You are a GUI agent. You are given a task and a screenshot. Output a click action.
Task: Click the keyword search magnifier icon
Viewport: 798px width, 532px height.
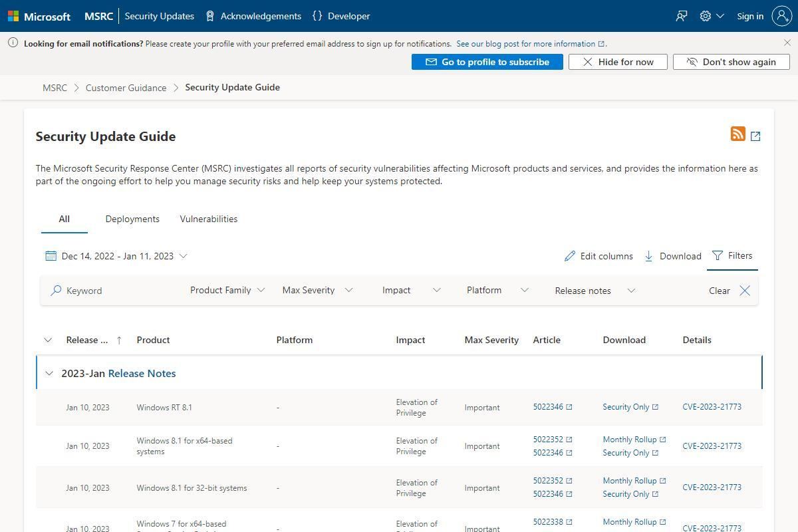pos(57,291)
